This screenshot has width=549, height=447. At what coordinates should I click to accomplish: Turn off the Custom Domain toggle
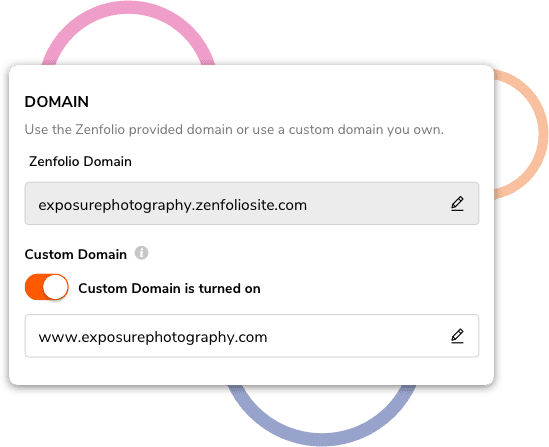[x=47, y=287]
